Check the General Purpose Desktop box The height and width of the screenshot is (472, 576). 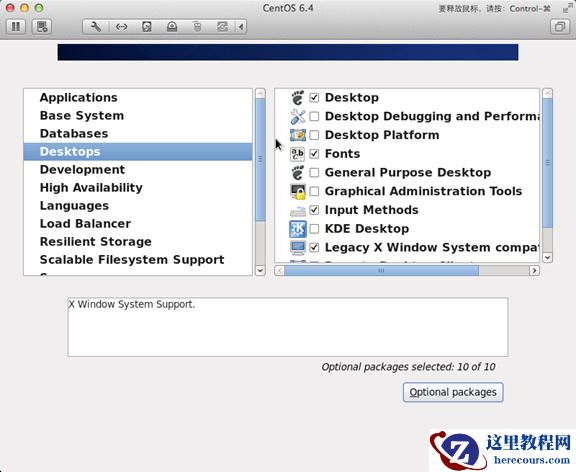(x=314, y=172)
